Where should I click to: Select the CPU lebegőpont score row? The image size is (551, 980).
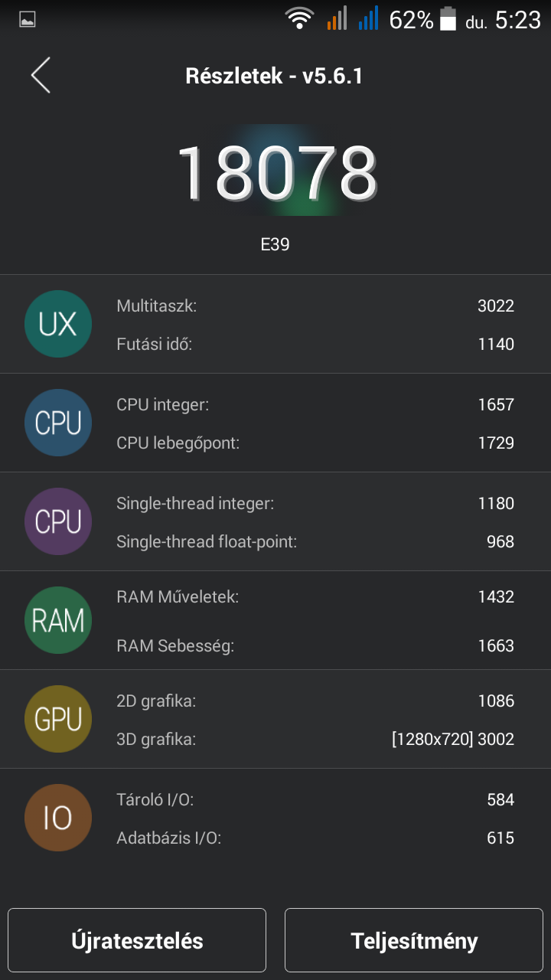[x=315, y=443]
